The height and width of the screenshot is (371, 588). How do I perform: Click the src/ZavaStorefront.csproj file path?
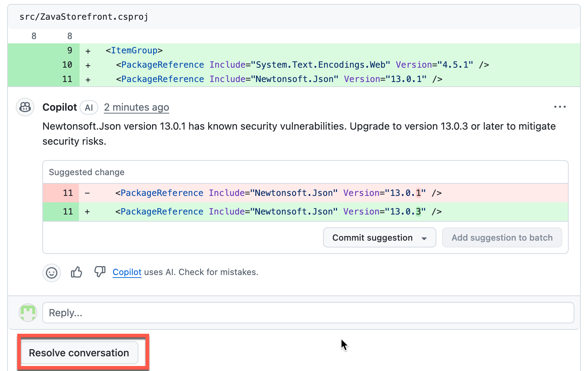84,17
